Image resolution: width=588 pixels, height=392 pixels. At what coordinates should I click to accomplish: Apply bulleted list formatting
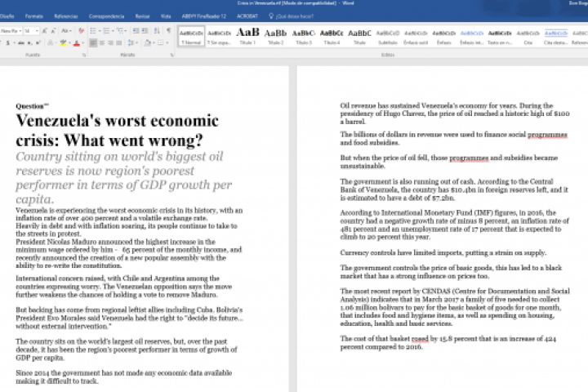[x=93, y=31]
